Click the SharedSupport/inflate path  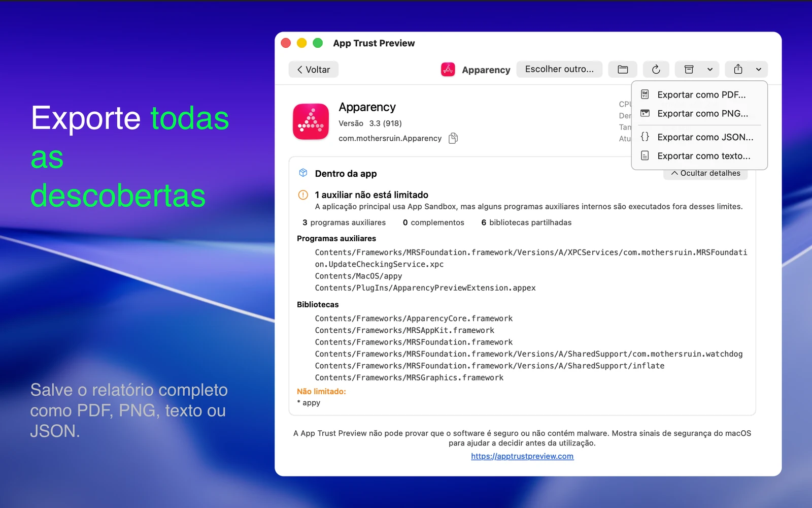[490, 366]
